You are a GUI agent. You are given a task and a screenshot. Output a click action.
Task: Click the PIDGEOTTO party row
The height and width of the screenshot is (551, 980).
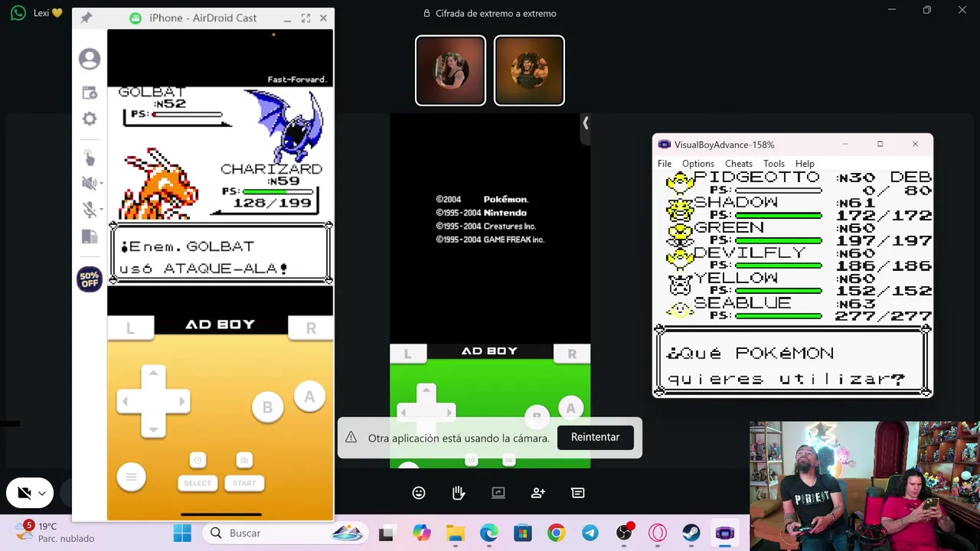tap(799, 184)
